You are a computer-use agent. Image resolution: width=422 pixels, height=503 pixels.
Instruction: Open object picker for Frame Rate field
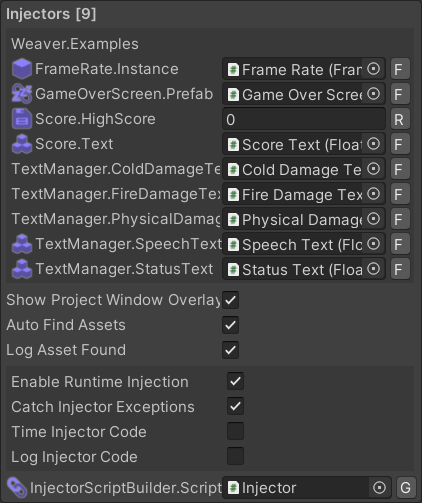[373, 69]
